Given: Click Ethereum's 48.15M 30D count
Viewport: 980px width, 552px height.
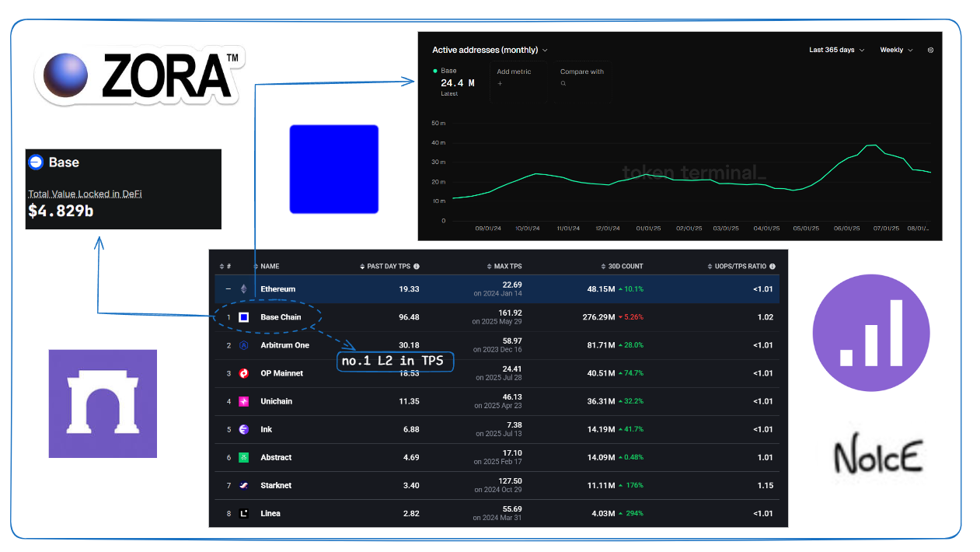Looking at the screenshot, I should (601, 288).
